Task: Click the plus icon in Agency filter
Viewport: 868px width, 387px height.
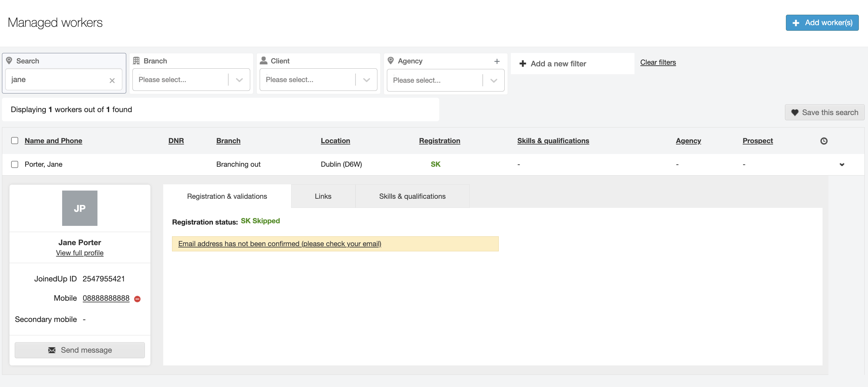Action: tap(497, 61)
